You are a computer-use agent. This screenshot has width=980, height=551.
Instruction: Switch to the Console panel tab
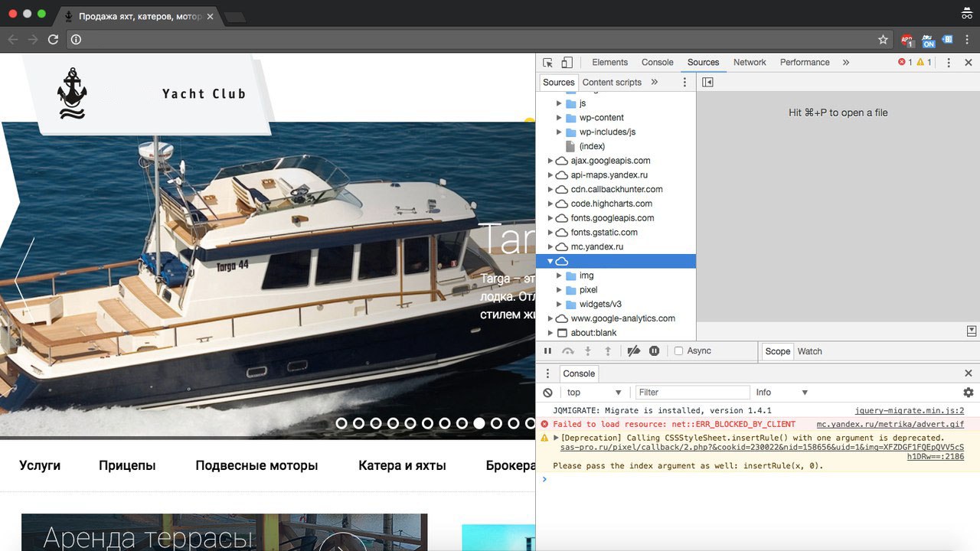pos(658,63)
